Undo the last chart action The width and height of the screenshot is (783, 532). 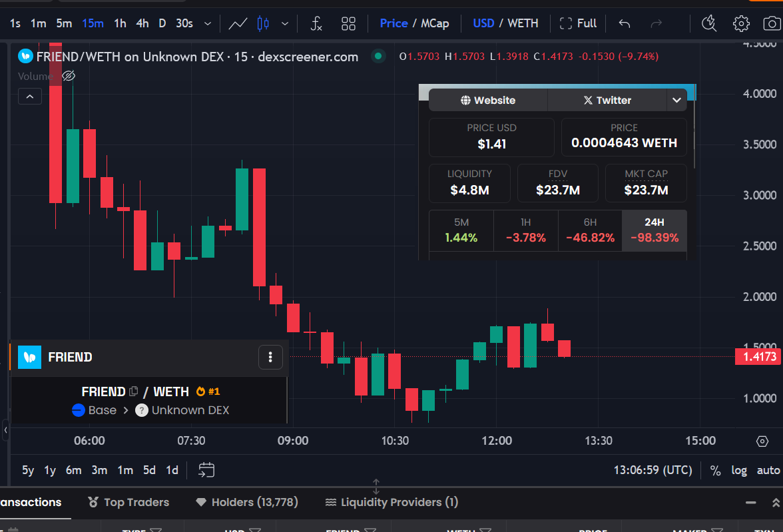pos(625,23)
